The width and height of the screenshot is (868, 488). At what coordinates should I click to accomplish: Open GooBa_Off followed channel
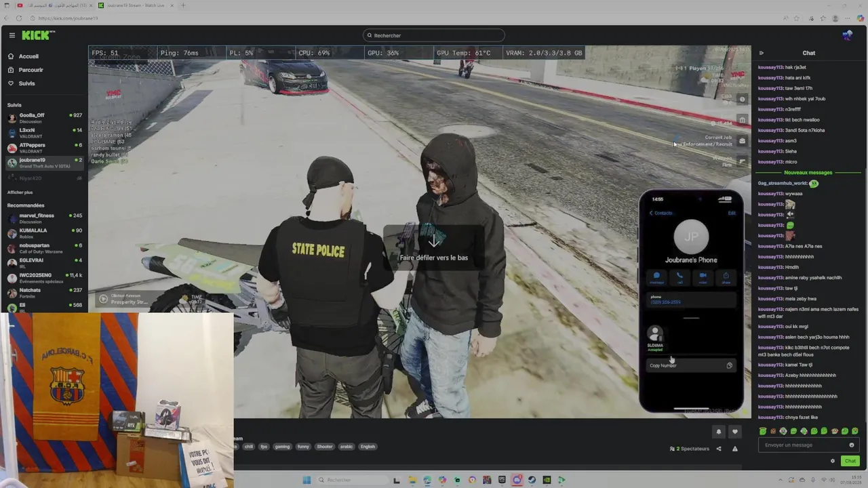(x=45, y=118)
